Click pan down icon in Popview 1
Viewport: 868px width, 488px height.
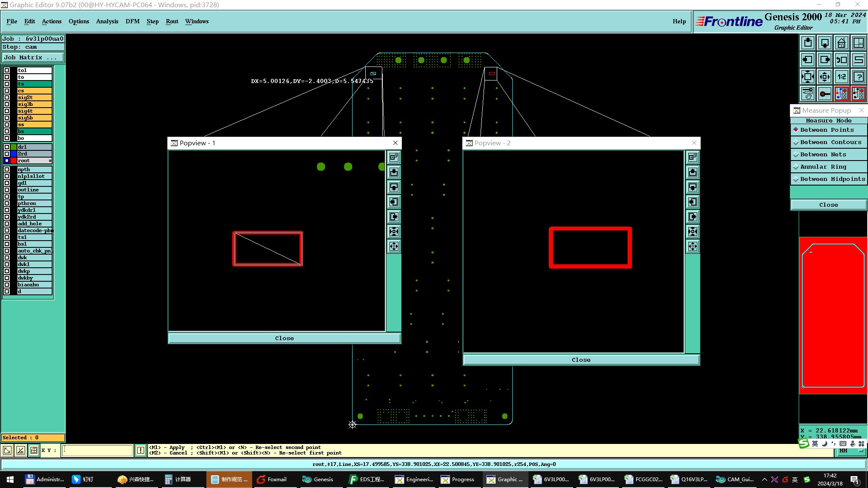[x=394, y=187]
